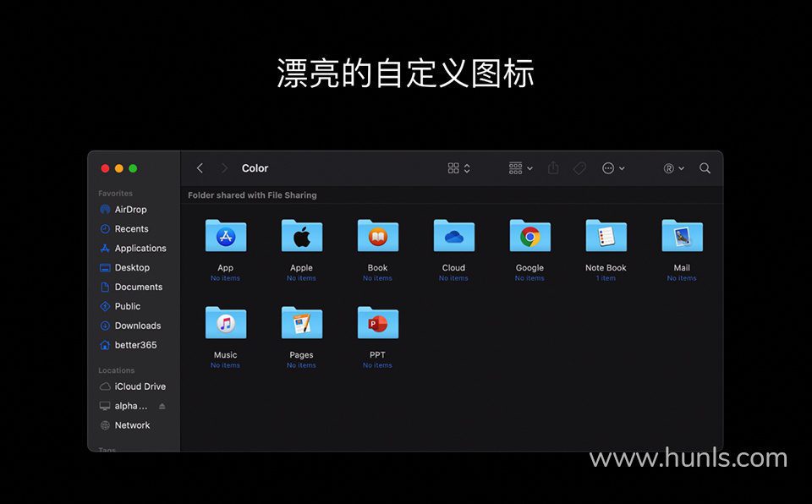The image size is (812, 504).
Task: Click 'No items' under the Google folder
Action: (529, 278)
